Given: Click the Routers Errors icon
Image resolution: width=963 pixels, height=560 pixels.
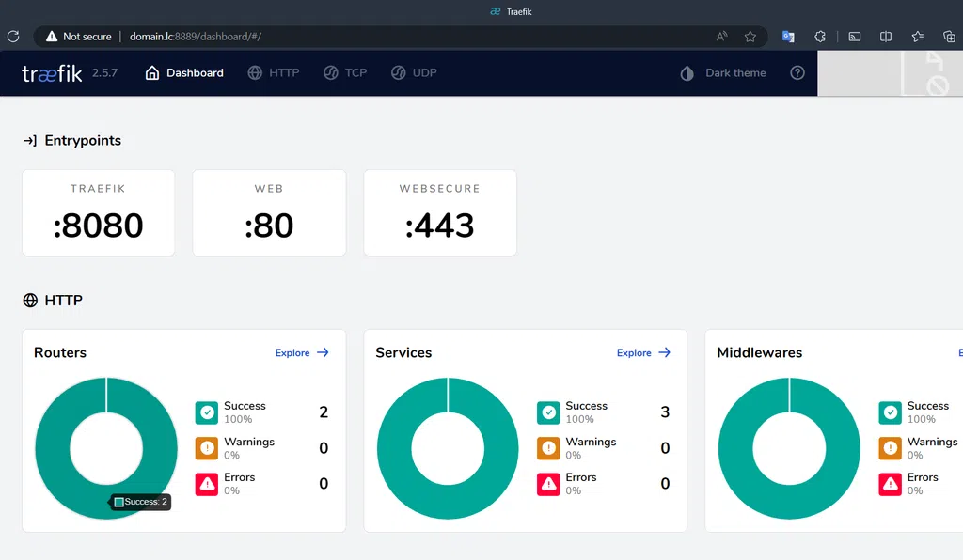Looking at the screenshot, I should [x=207, y=484].
